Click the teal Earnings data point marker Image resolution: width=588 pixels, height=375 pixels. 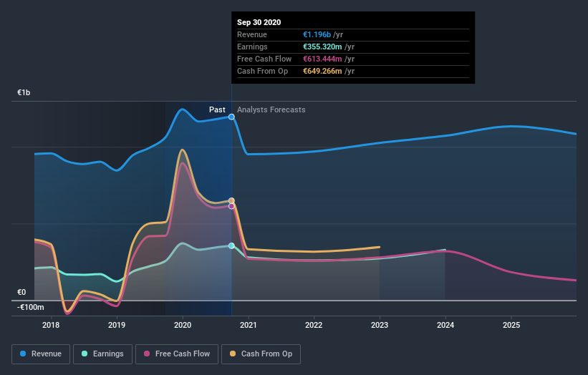231,245
